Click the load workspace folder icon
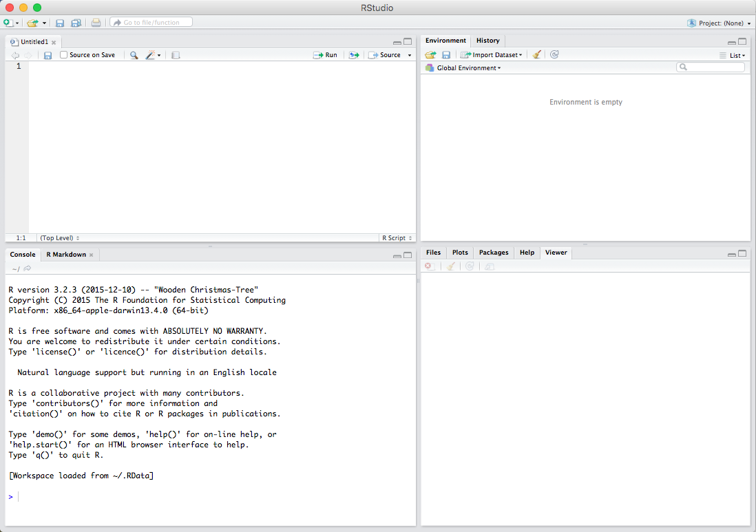The width and height of the screenshot is (756, 532). [x=430, y=55]
